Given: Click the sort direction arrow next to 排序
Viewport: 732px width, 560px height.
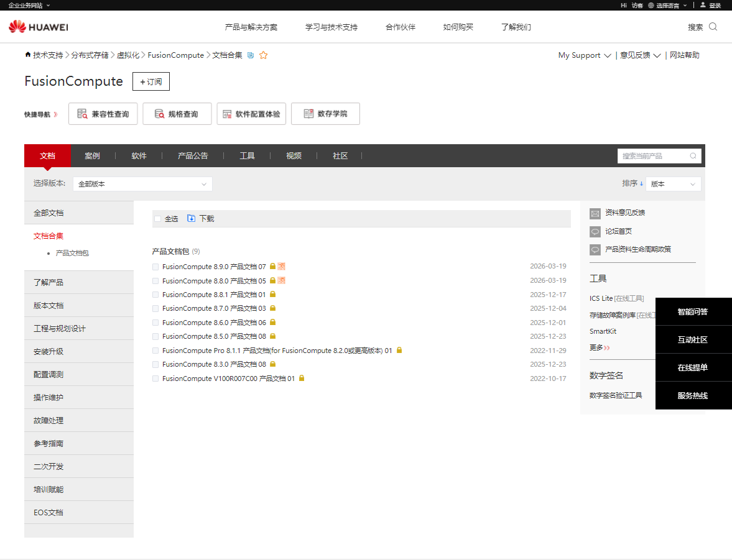Looking at the screenshot, I should [641, 183].
